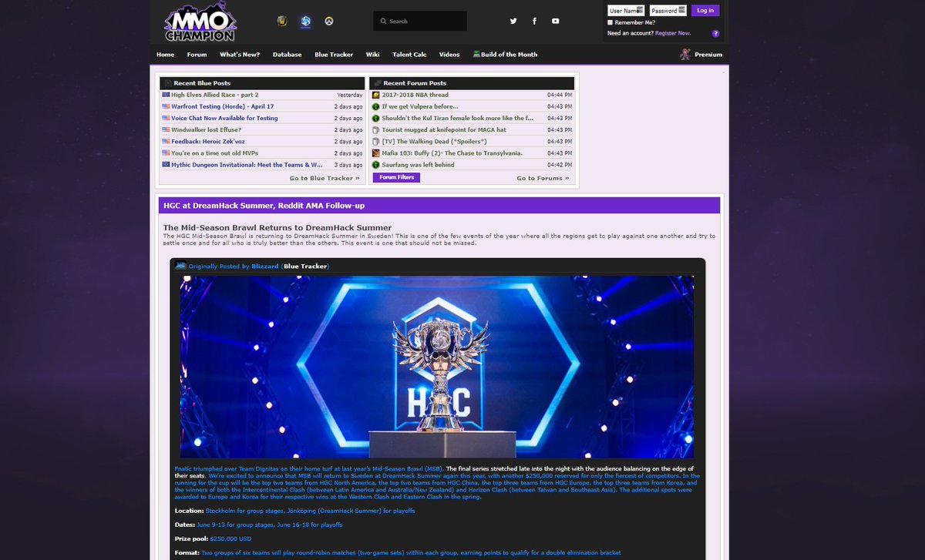Open the Videos menu item
Viewport: 925px width, 560px height.
pyautogui.click(x=449, y=55)
